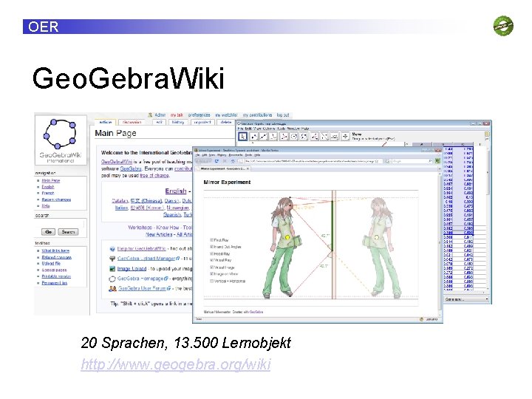Open the wiki history tab
The height and width of the screenshot is (399, 532).
(178, 122)
